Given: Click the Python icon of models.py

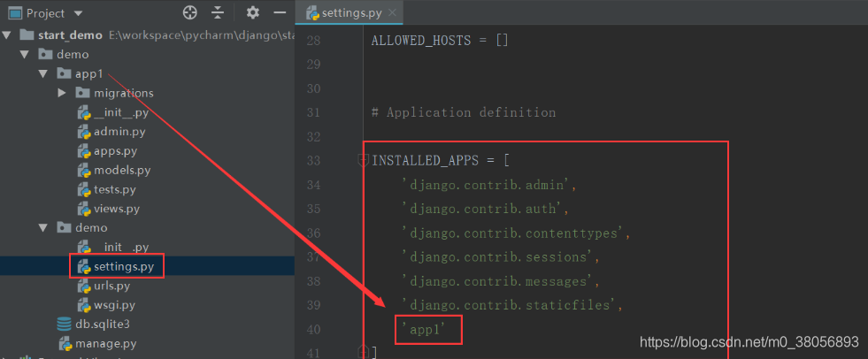Looking at the screenshot, I should [x=83, y=171].
